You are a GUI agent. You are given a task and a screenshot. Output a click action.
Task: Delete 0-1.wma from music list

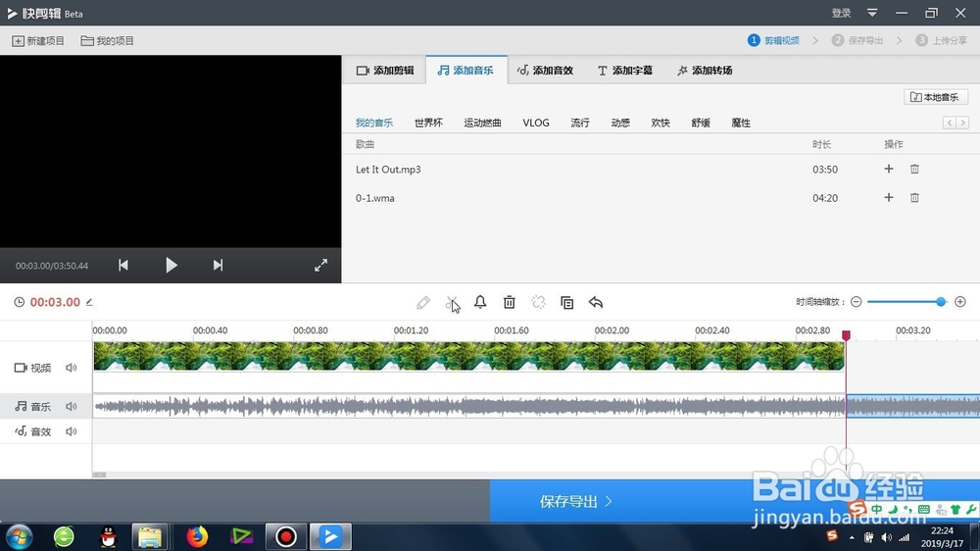coord(914,198)
